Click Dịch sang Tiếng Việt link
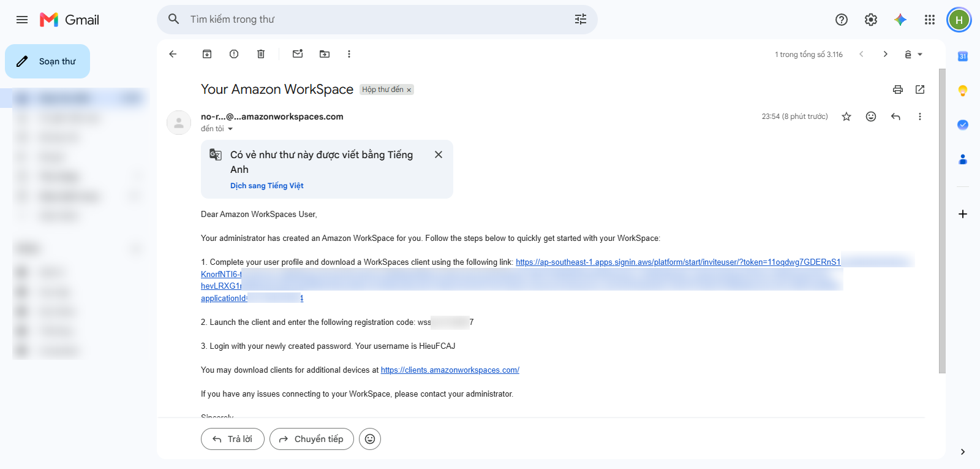Image resolution: width=980 pixels, height=469 pixels. coord(267,186)
